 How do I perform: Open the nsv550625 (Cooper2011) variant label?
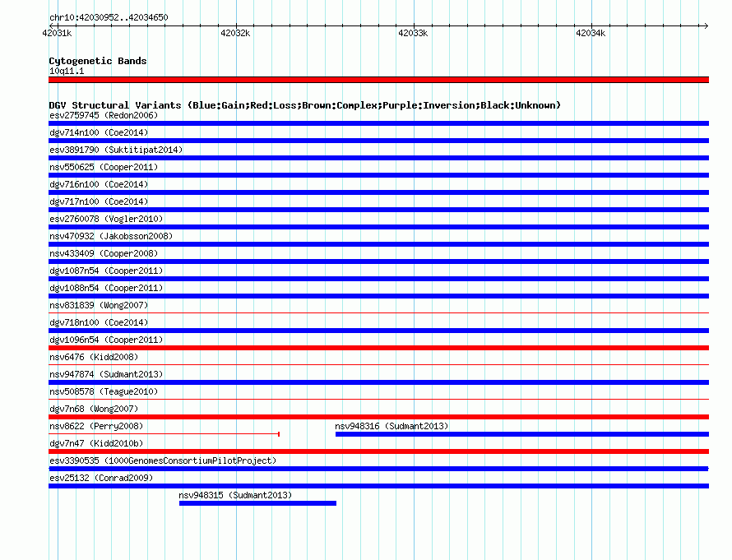[x=104, y=167]
